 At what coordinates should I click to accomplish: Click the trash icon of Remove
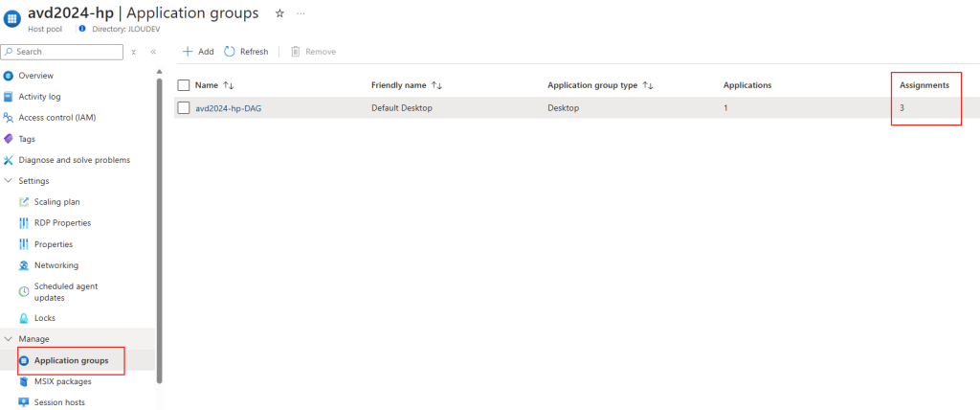[x=296, y=52]
